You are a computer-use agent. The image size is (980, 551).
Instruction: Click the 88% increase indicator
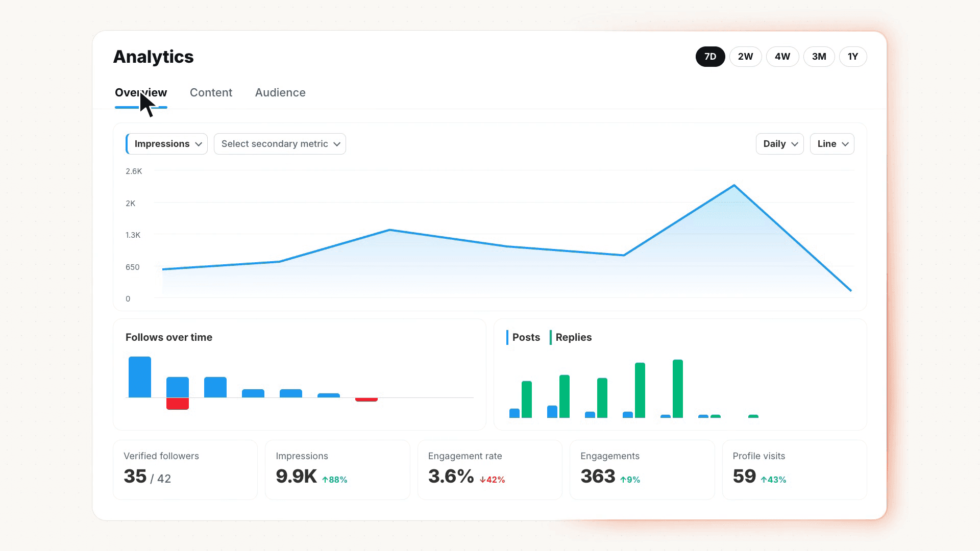coord(335,480)
